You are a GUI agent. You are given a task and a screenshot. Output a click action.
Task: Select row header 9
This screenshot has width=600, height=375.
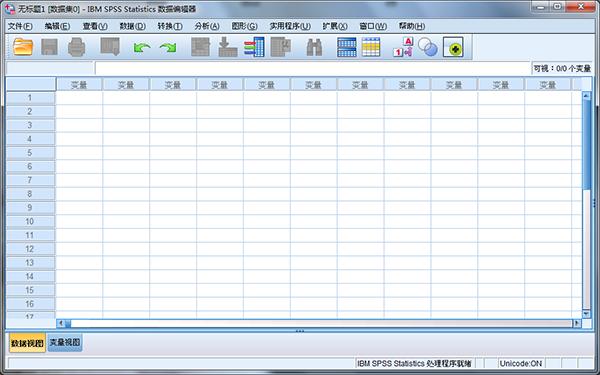(31, 208)
